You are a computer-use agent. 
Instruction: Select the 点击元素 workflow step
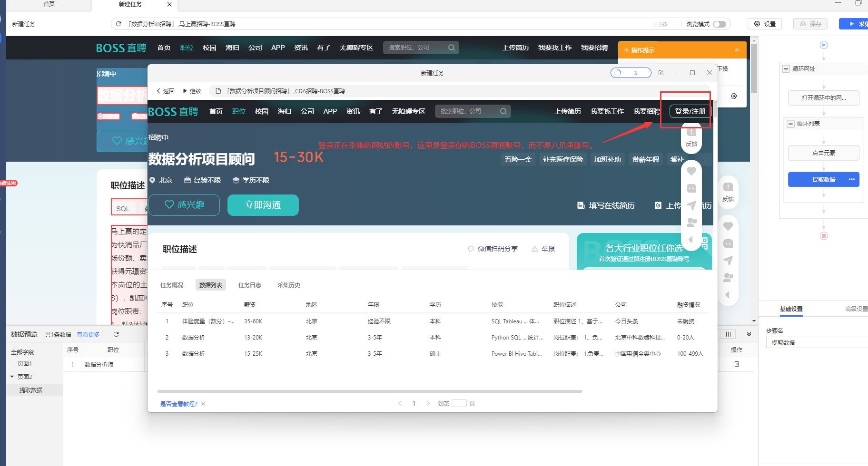coord(824,153)
